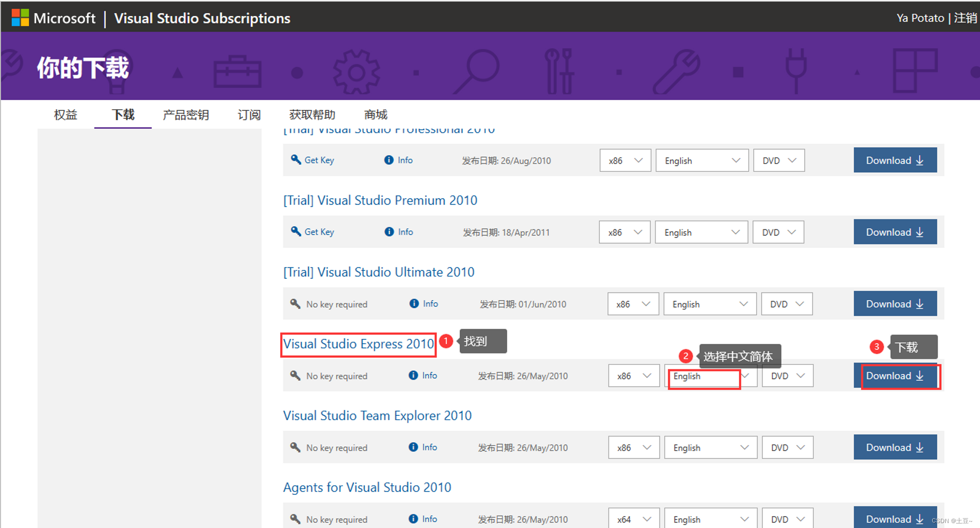
Task: Click Info icon in 26/Aug/2010 row
Action: (389, 160)
